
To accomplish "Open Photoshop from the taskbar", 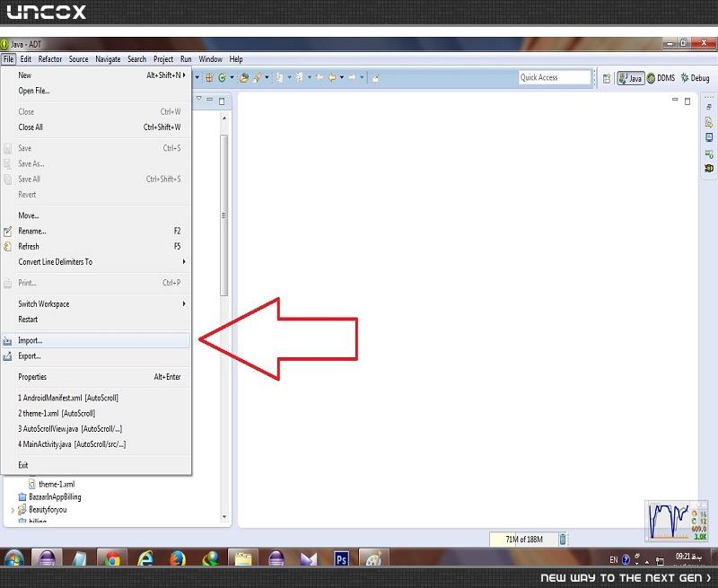I will [341, 558].
